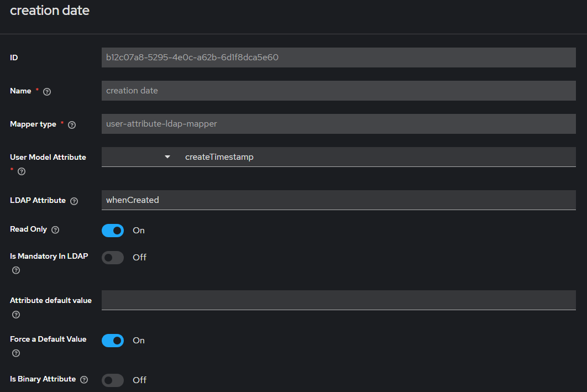The height and width of the screenshot is (392, 587).
Task: Click help icon under Force a Default Value
Action: pyautogui.click(x=16, y=353)
